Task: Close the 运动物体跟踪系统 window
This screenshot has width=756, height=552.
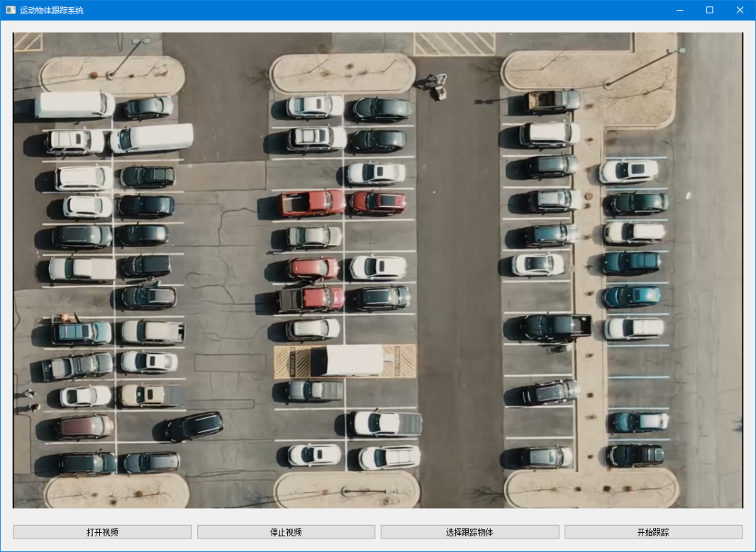Action: [740, 10]
